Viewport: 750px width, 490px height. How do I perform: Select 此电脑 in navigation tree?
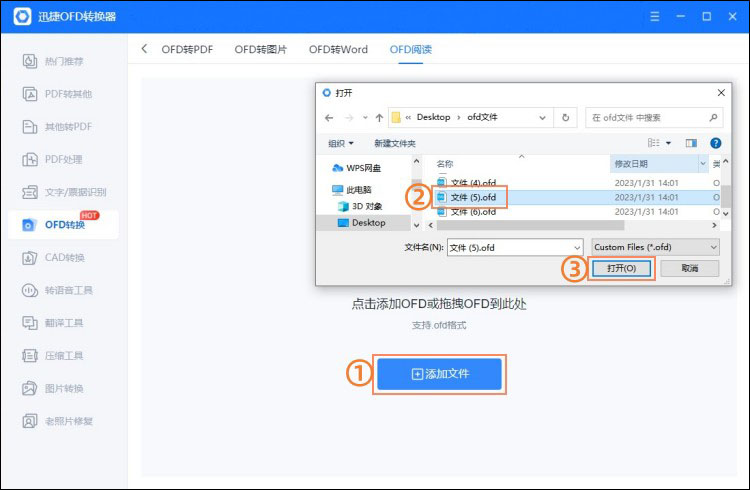click(x=352, y=190)
